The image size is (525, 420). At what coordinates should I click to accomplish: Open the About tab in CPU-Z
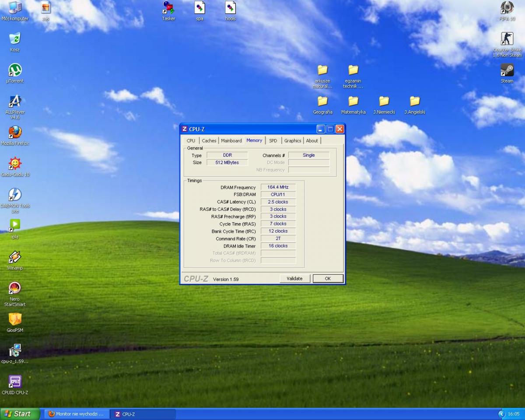pos(312,140)
